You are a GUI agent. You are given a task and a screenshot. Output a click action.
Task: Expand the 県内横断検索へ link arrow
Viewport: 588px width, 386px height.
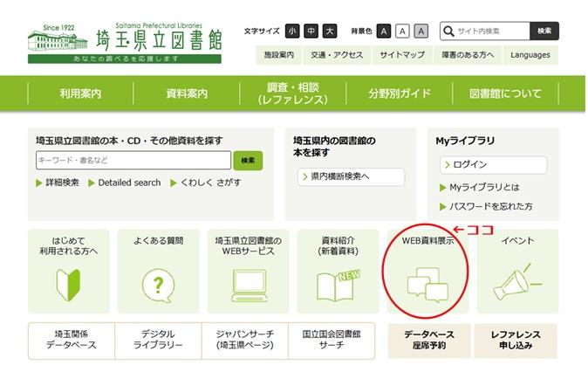click(x=304, y=176)
